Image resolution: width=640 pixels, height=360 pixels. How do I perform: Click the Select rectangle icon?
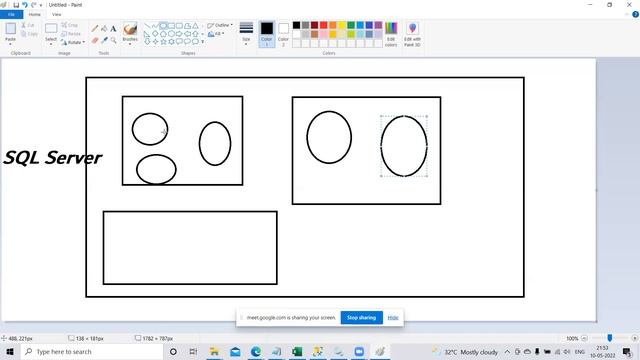click(x=51, y=28)
